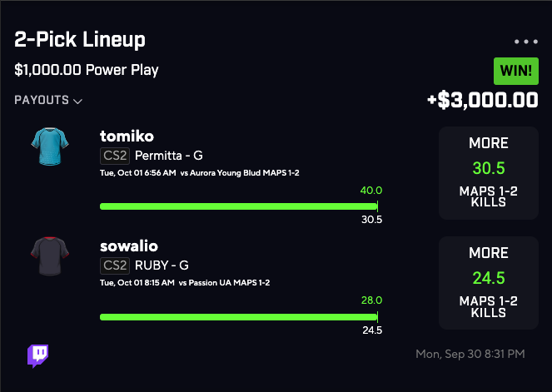Open the three-dot more options menu
Screen dimensions: 552x392
point(526,41)
